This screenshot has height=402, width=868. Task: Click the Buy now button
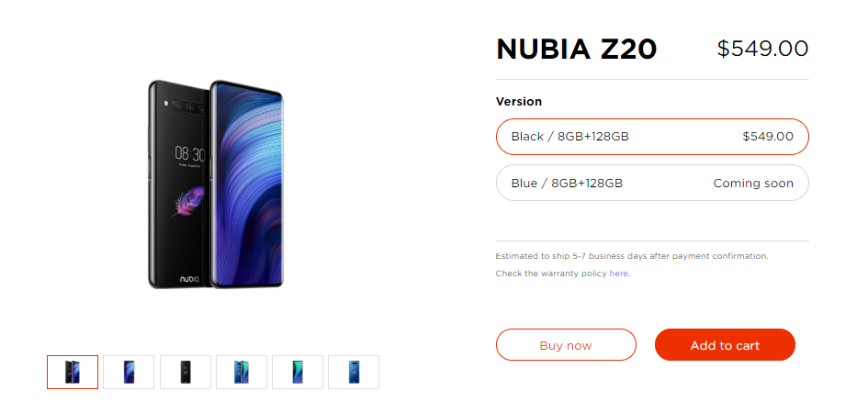coord(566,345)
